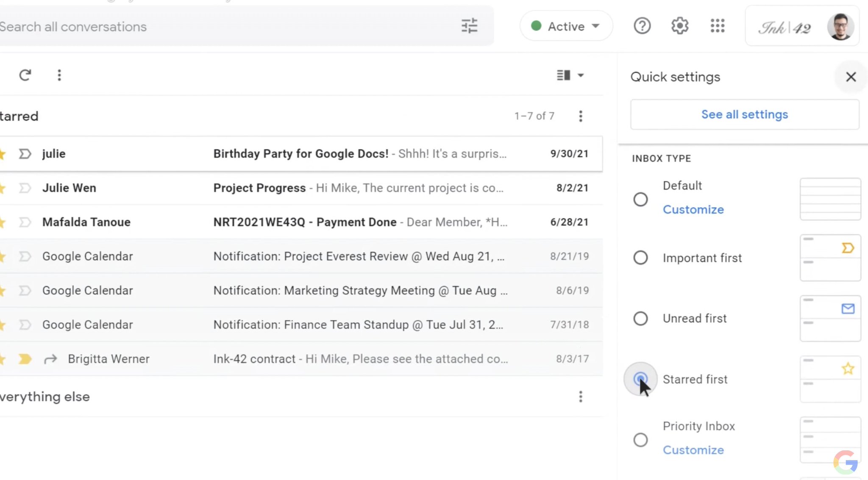This screenshot has height=480, width=868.
Task: Select Priority Inbox radio button
Action: click(x=640, y=440)
